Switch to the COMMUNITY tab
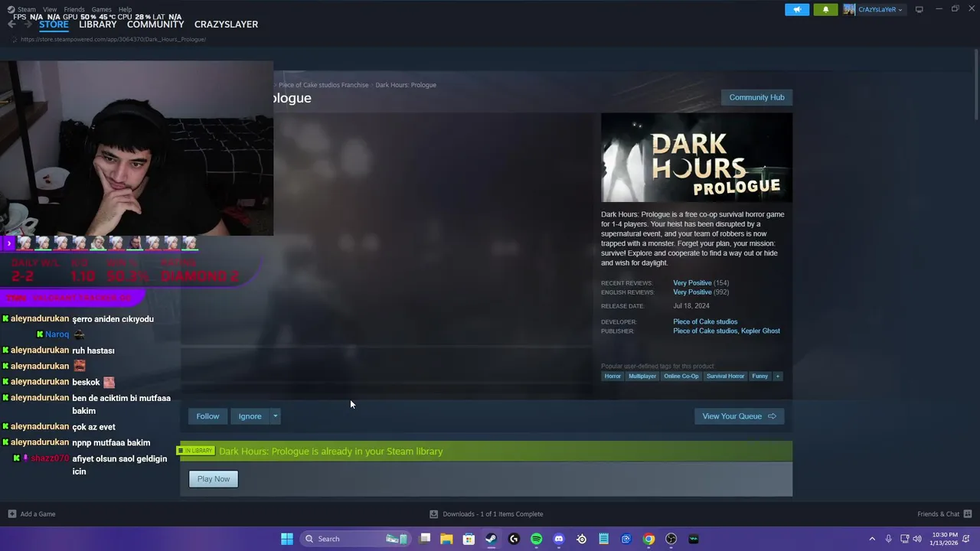The width and height of the screenshot is (980, 551). point(155,24)
